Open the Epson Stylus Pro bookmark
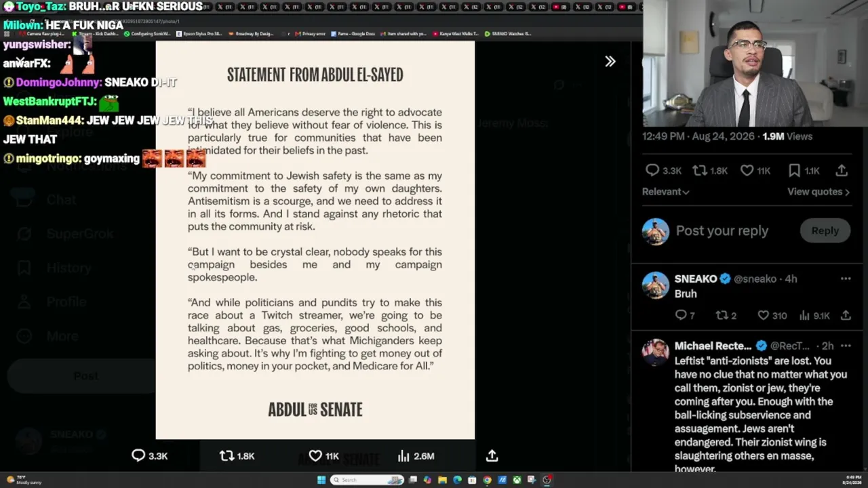 [199, 33]
